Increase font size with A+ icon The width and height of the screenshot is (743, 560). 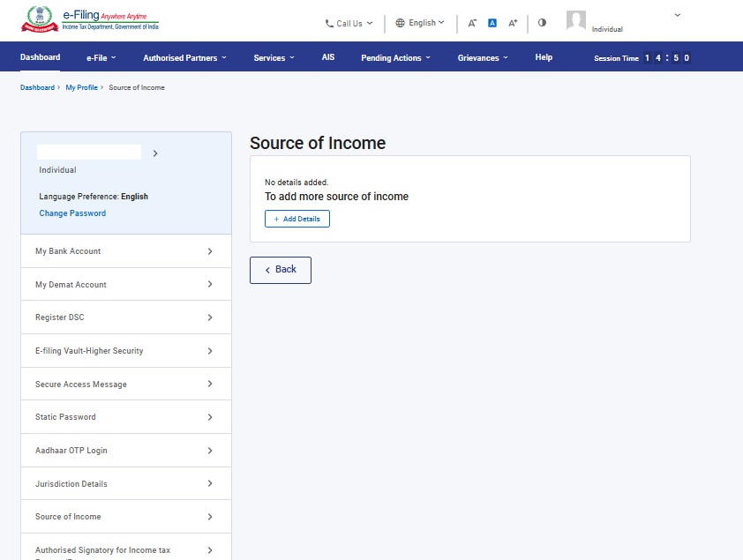click(513, 23)
